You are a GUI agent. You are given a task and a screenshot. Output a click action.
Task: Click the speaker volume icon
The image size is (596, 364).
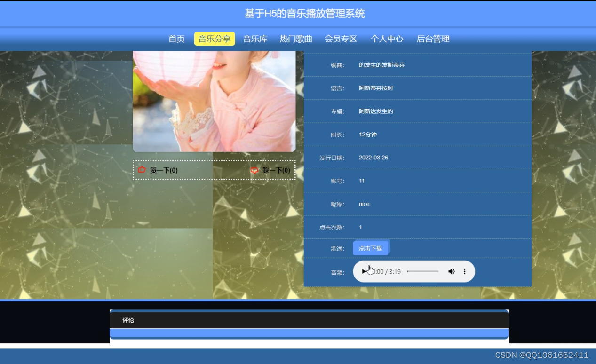[451, 271]
